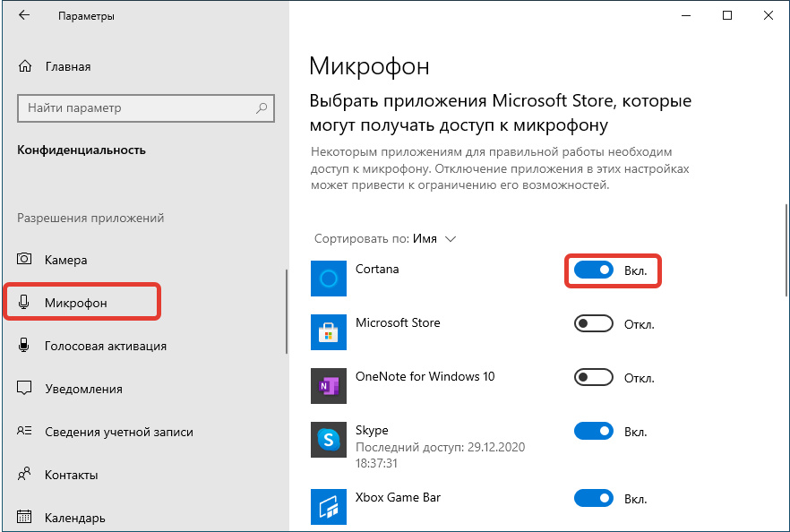Turn off Cortana microphone access toggle
This screenshot has height=532, width=790.
(x=593, y=270)
